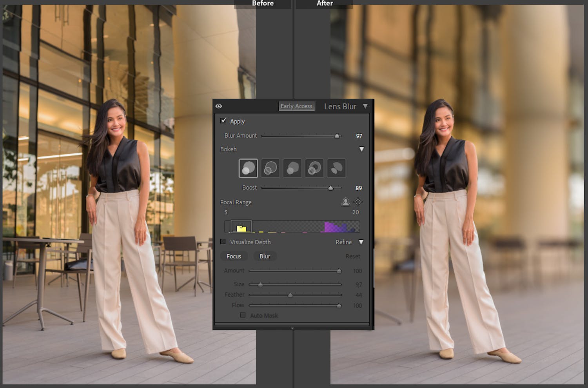Switch to the Blur refine mode tab

pos(265,256)
